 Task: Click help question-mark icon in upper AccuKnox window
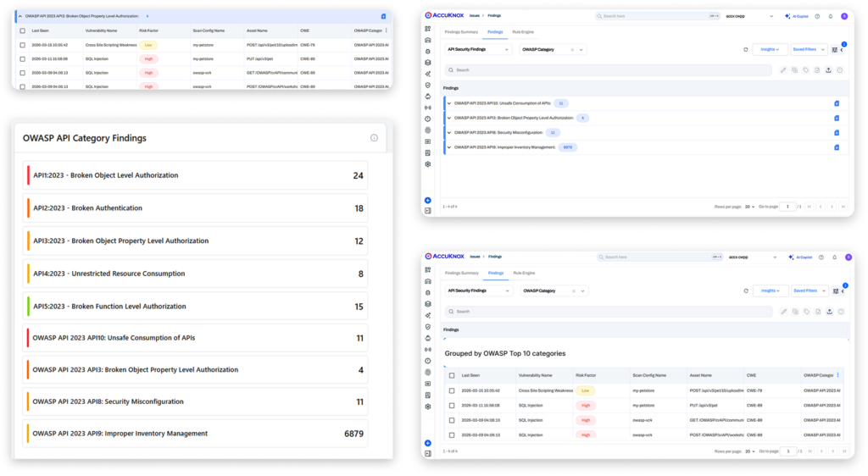point(817,17)
